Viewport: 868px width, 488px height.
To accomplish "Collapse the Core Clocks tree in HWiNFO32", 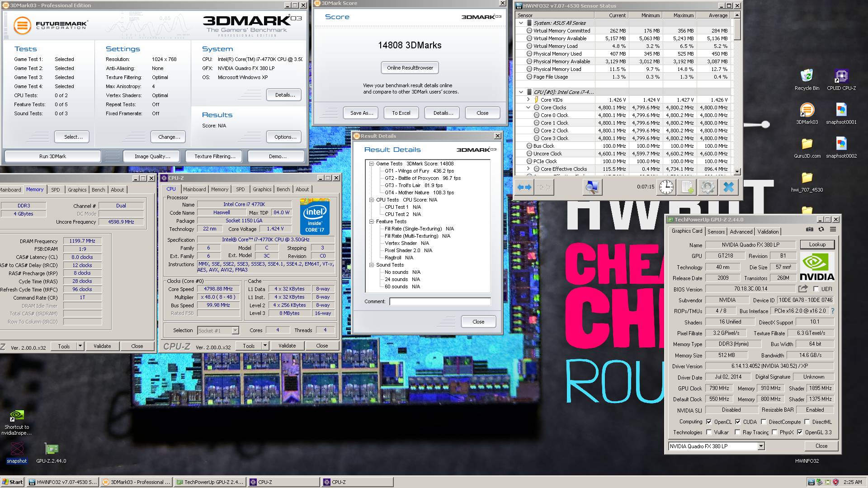I will pos(528,107).
